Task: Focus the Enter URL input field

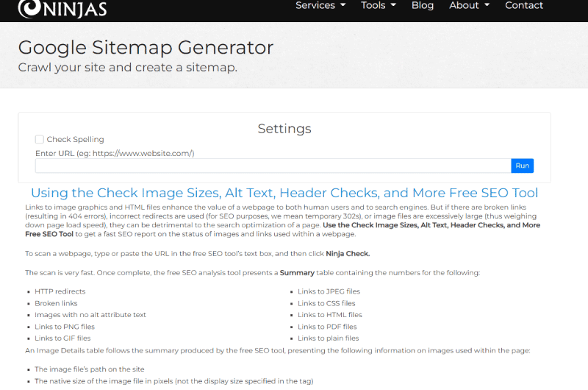Action: [x=273, y=166]
